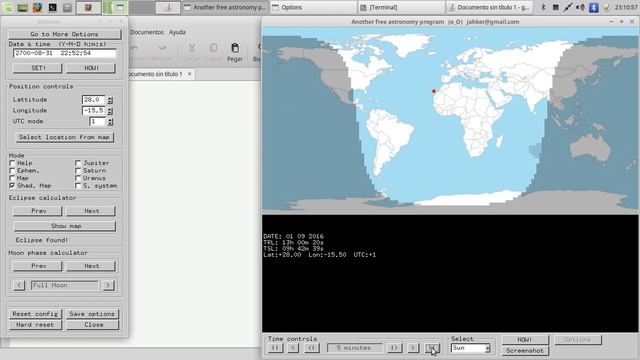Adjust the UTC mode spinner arrows
The width and height of the screenshot is (640, 360).
pyautogui.click(x=110, y=122)
